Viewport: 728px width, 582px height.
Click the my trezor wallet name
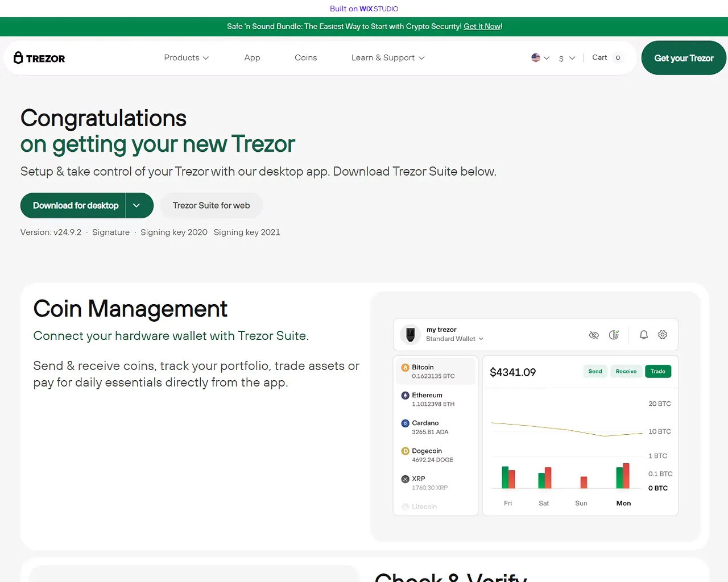tap(441, 330)
